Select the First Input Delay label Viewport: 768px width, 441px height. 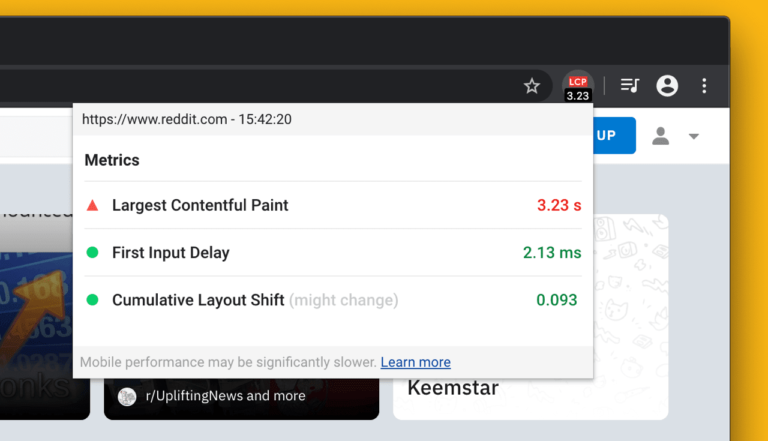[x=171, y=253]
